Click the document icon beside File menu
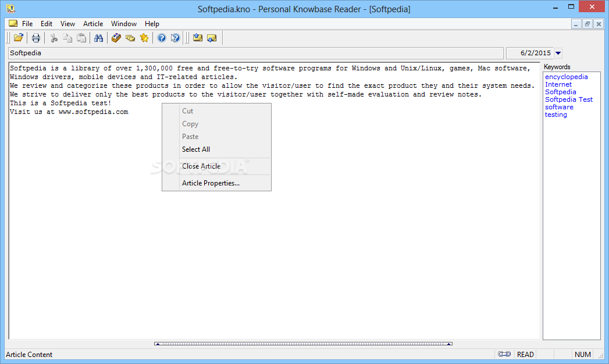 click(13, 23)
